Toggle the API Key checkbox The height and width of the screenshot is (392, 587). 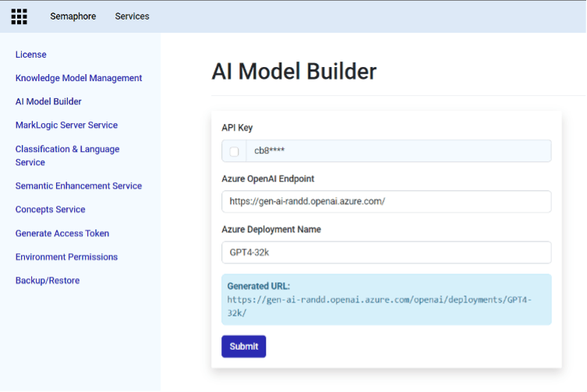coord(234,151)
